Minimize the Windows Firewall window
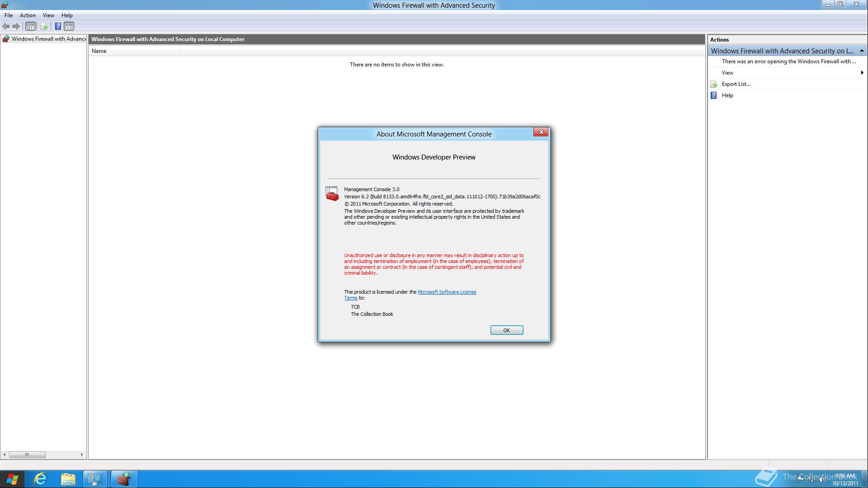 pyautogui.click(x=828, y=5)
